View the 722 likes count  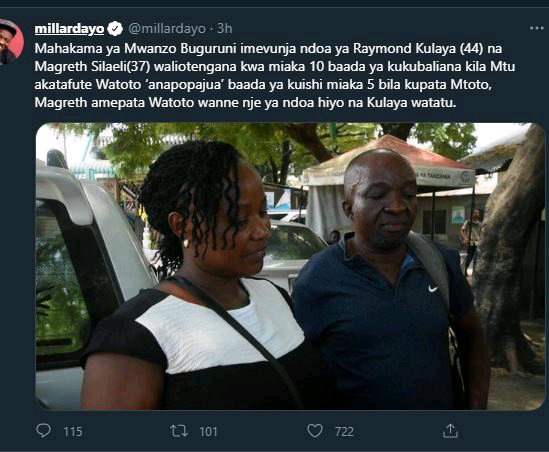(344, 432)
